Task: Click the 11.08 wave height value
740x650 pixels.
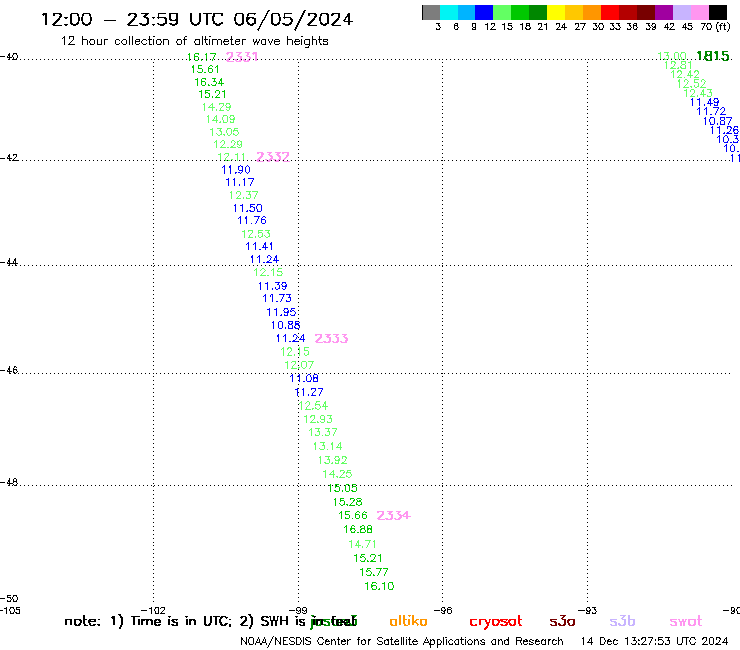Action: (304, 379)
